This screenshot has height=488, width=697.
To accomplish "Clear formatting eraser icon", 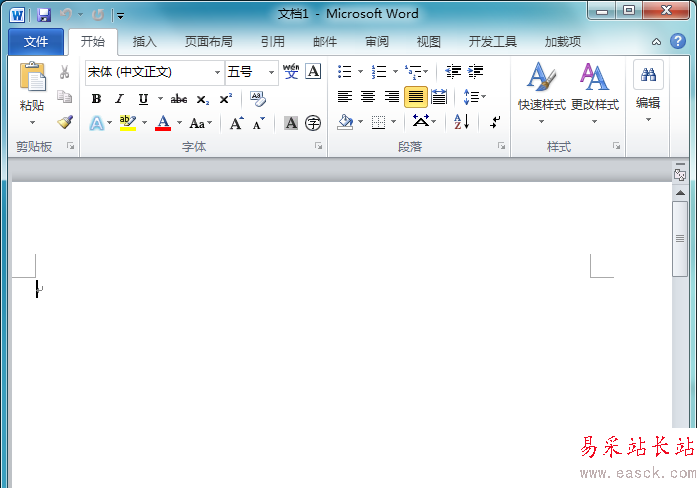I will [x=257, y=99].
